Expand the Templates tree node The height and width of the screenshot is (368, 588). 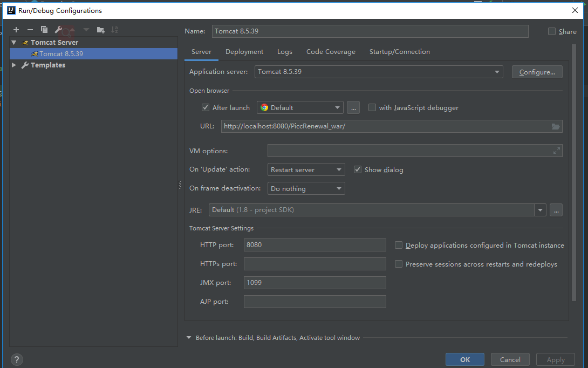(14, 65)
